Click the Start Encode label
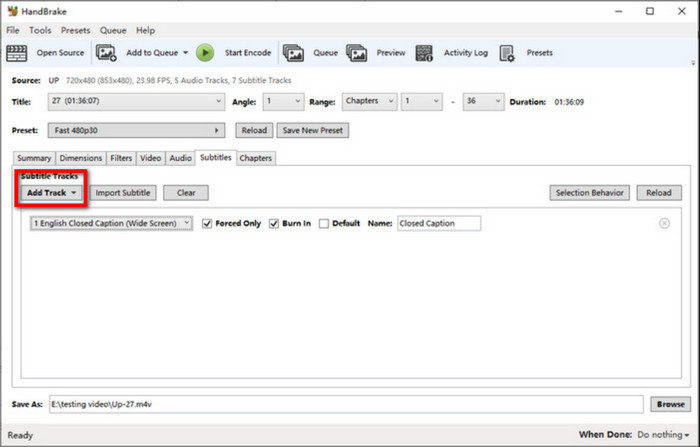 248,53
